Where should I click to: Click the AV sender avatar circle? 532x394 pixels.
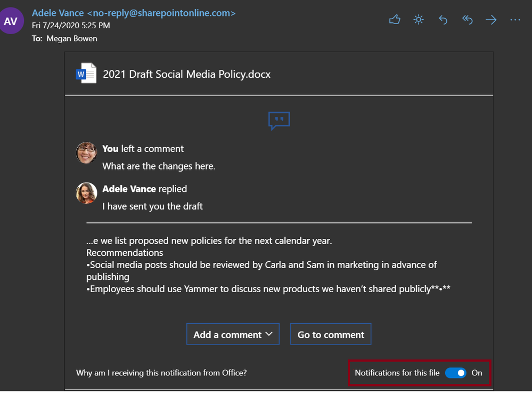point(11,21)
